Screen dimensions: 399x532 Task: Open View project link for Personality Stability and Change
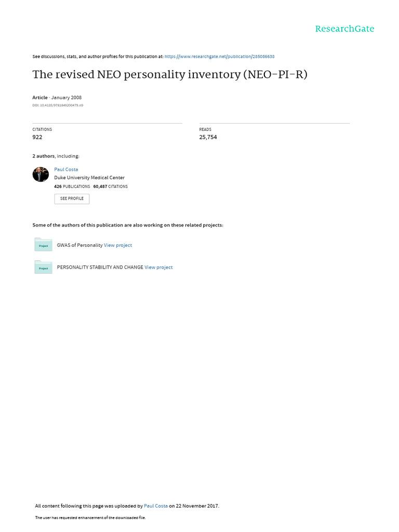(158, 268)
